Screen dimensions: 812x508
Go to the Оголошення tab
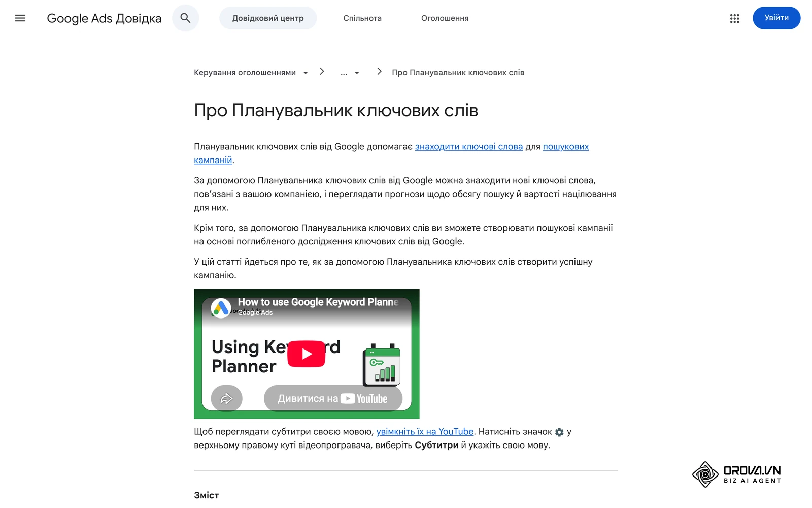[x=445, y=18]
